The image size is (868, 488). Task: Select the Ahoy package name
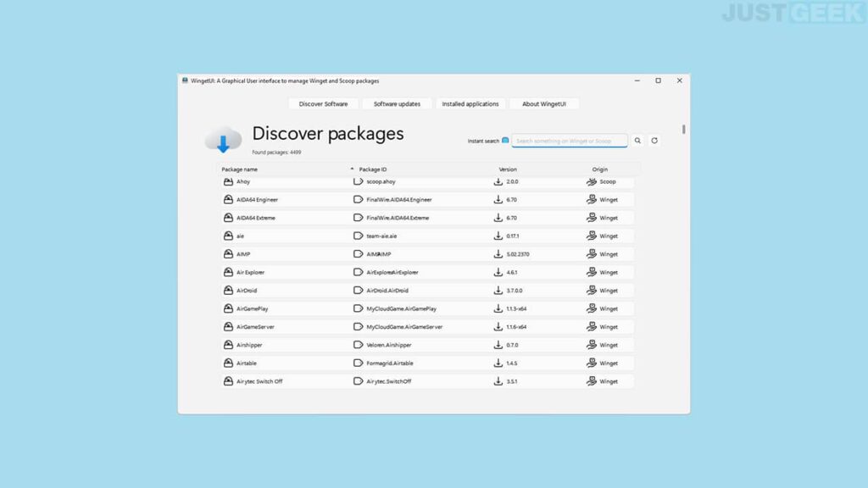click(243, 181)
